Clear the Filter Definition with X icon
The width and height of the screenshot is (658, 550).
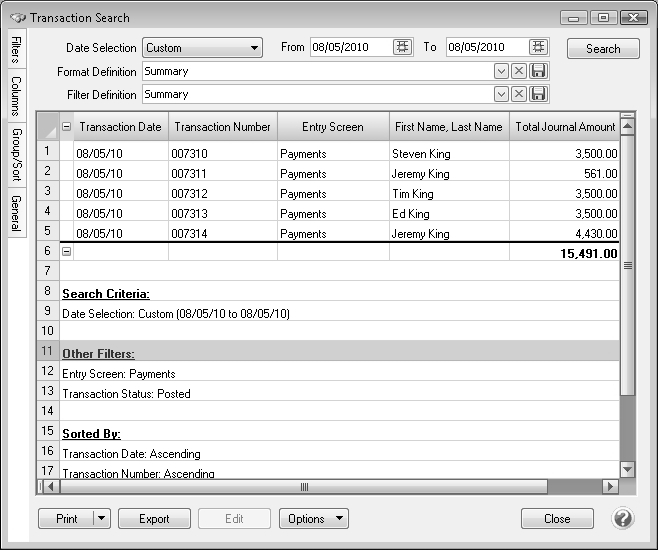tap(519, 94)
